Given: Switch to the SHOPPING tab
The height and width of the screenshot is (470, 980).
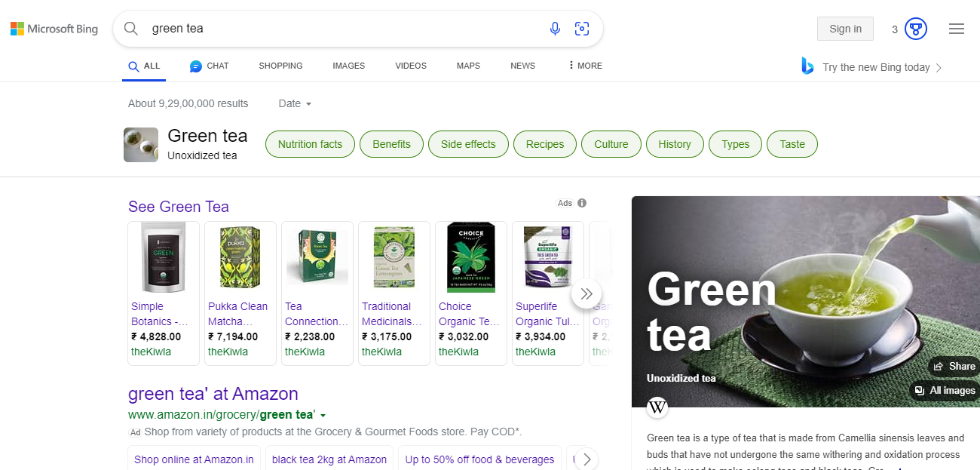Looking at the screenshot, I should (x=280, y=66).
